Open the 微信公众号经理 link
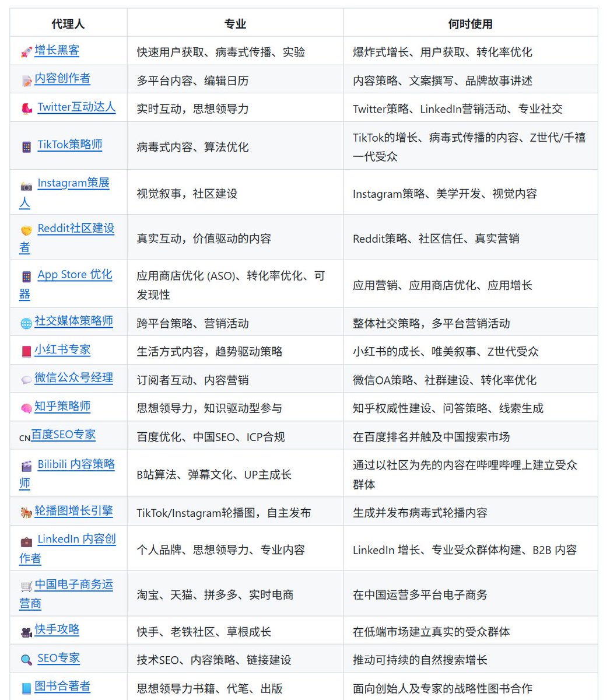The width and height of the screenshot is (610, 700). click(x=73, y=377)
